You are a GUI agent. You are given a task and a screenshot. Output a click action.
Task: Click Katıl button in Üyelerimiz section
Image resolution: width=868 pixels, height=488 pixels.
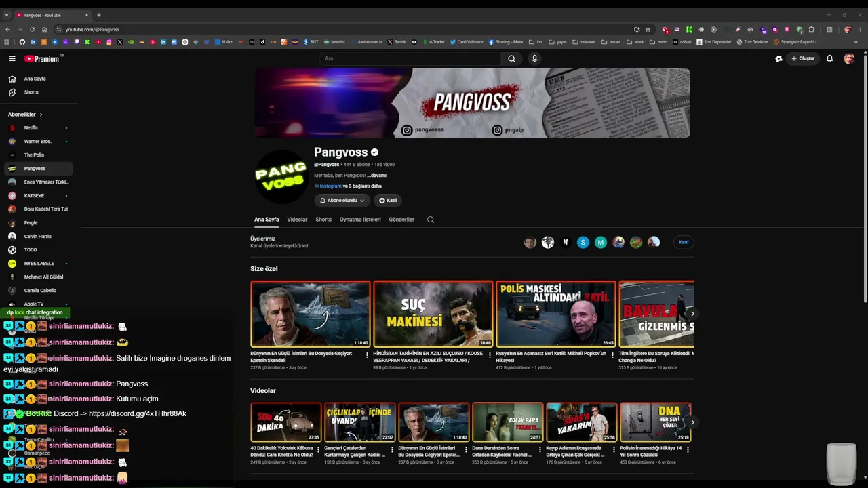[684, 242]
